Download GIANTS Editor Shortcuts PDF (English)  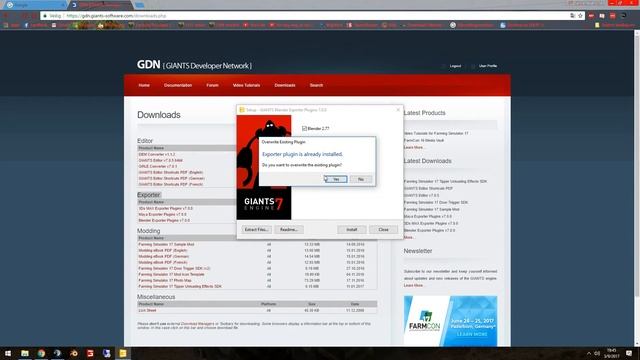pos(171,172)
